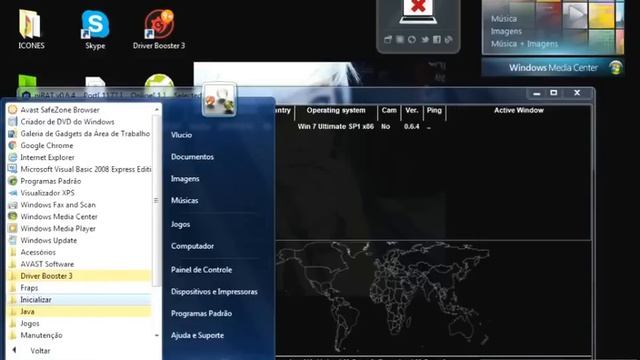Click the Windows Fax and Scan icon
This screenshot has width=640, height=360.
pos(13,204)
